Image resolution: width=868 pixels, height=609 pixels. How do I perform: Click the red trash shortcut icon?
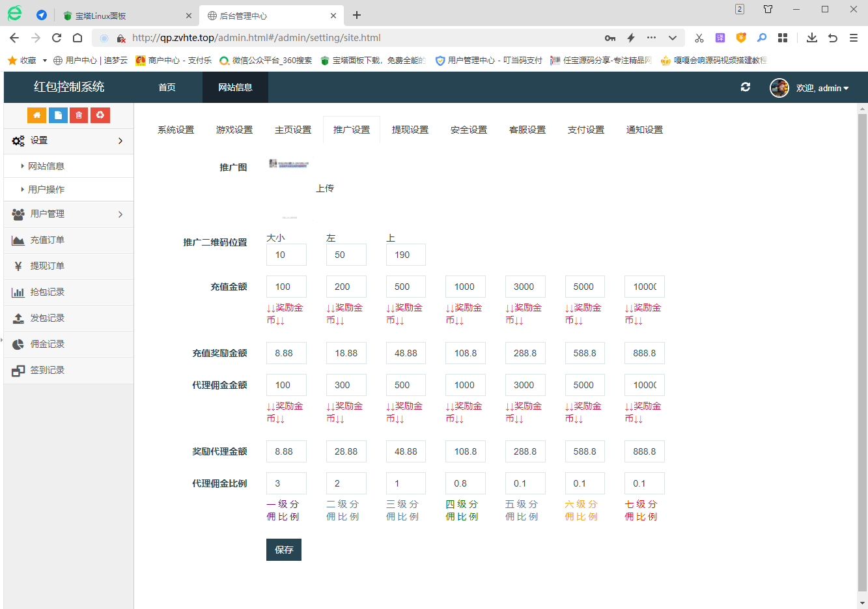tap(79, 115)
